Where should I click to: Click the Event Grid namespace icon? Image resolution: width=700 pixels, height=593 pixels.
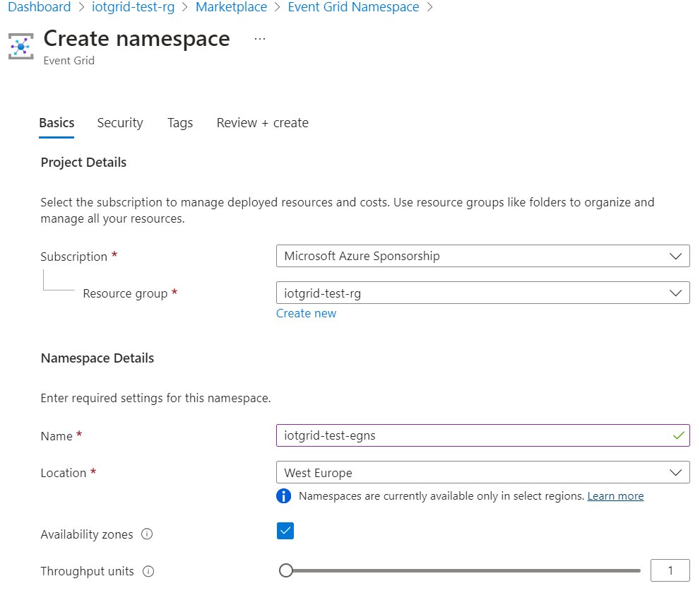click(x=21, y=45)
